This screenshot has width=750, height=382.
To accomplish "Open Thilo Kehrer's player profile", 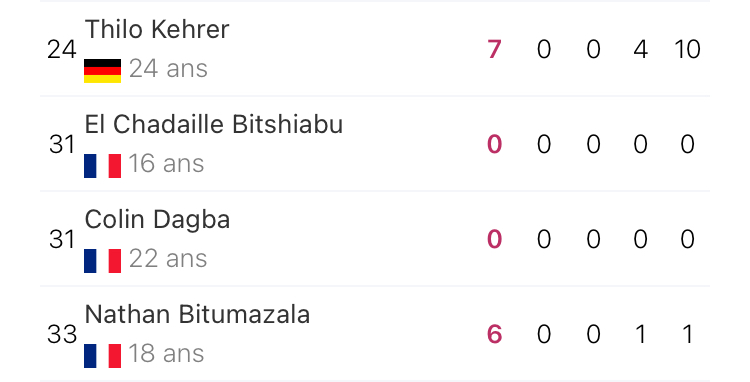I will tap(157, 30).
